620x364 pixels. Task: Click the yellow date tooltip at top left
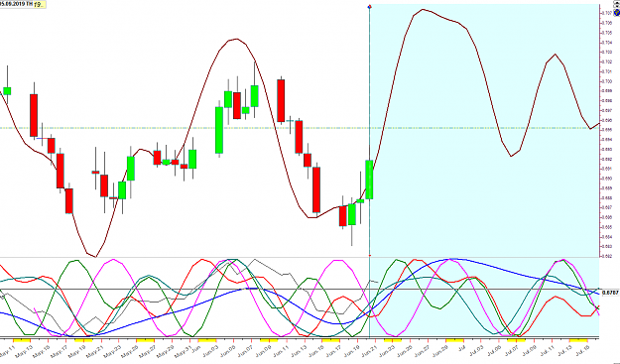39,4
